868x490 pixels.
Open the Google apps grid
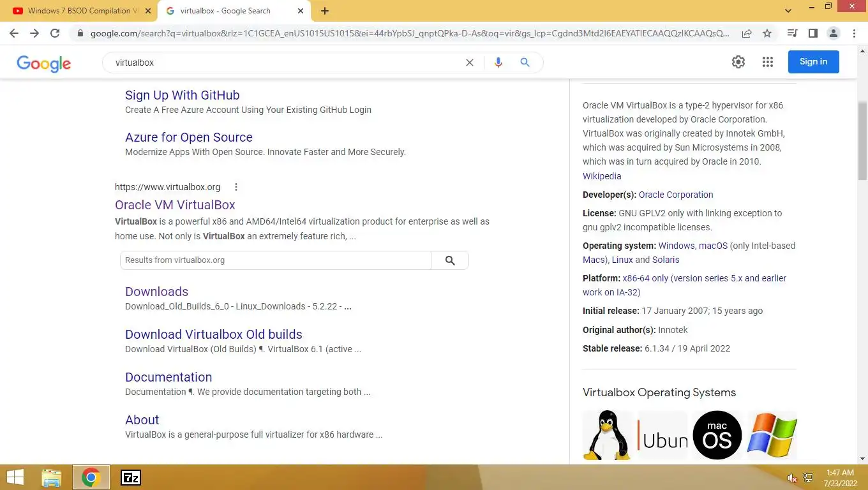coord(768,62)
